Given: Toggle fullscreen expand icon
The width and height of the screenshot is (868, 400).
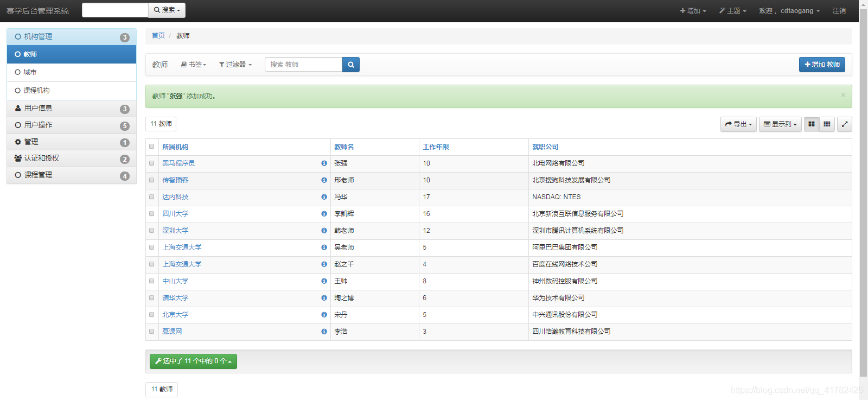Looking at the screenshot, I should [x=845, y=124].
